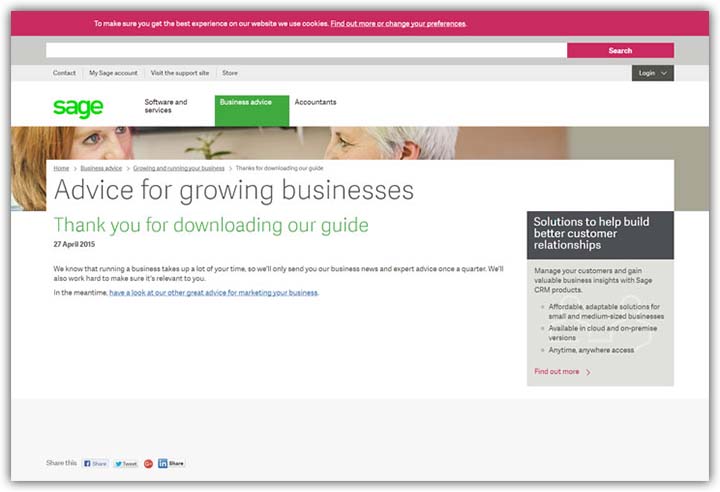
Task: Tweet this page via Twitter button
Action: [126, 464]
